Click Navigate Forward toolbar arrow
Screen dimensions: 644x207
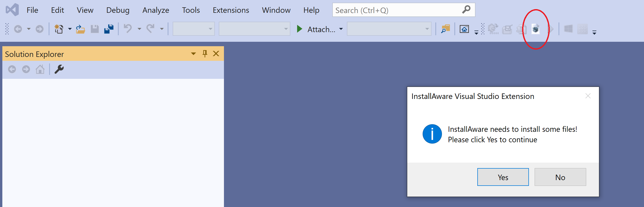point(40,29)
